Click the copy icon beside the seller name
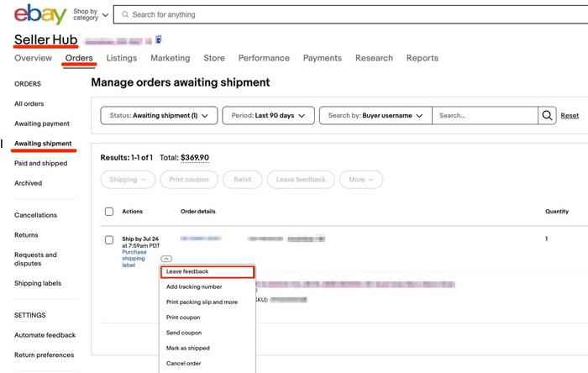588x373 pixels. tap(159, 39)
